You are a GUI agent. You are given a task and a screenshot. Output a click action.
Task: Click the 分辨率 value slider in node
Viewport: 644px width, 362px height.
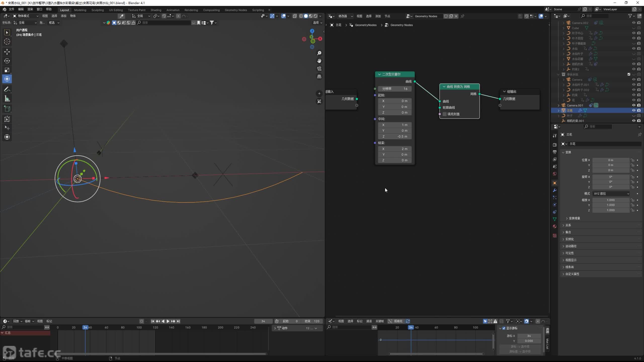(x=394, y=89)
